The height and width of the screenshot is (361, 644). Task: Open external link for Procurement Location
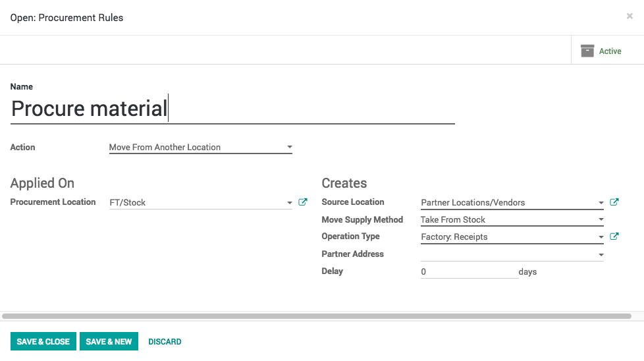tap(303, 202)
